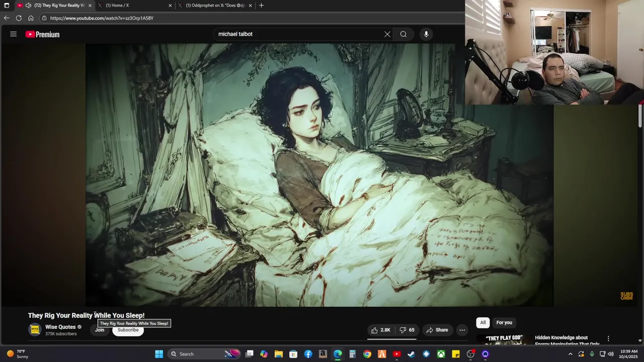Clear the search box with the X
Viewport: 644px width, 362px height.
pos(387,34)
